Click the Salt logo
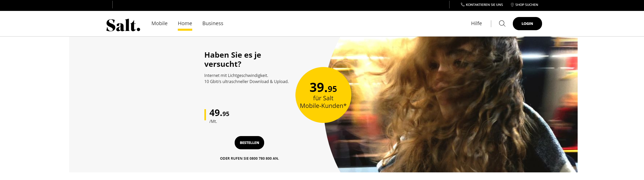The image size is (644, 180). (123, 25)
